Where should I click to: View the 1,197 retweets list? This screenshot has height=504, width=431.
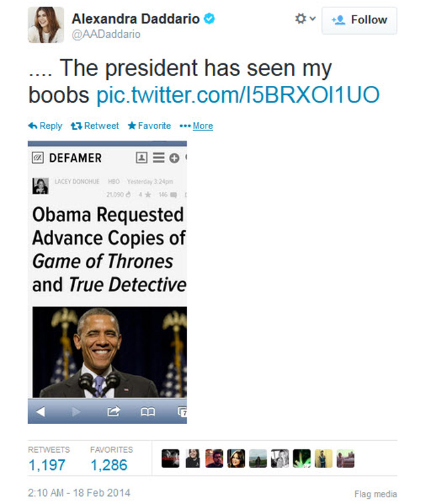point(47,465)
